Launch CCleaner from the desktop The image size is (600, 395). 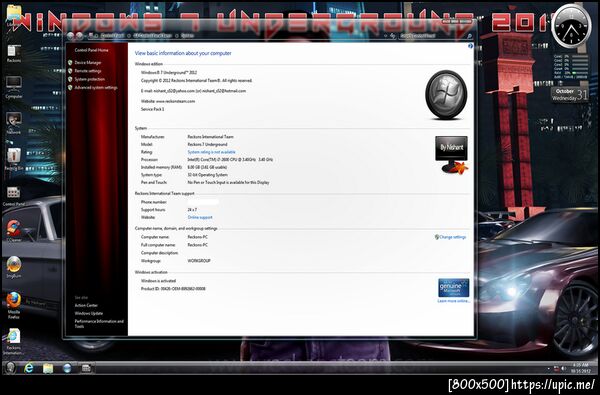point(14,230)
